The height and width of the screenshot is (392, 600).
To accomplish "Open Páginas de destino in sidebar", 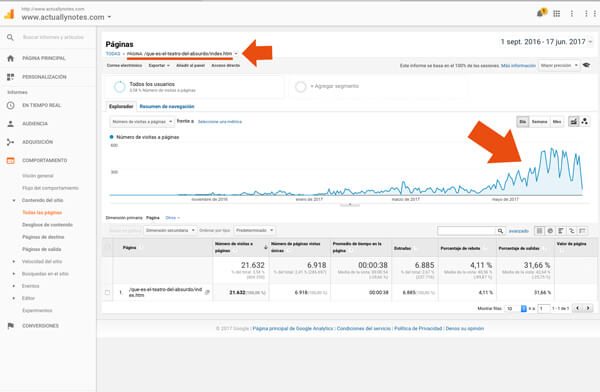I will [43, 237].
